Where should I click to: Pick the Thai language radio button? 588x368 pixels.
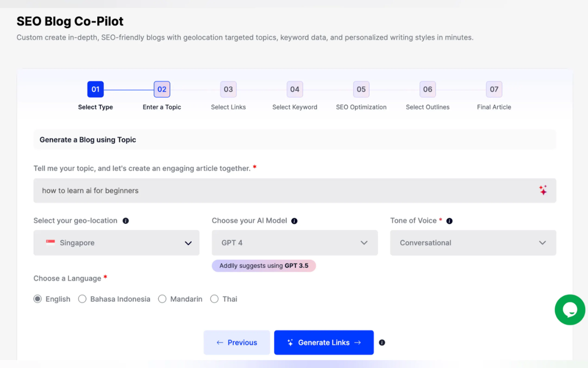214,299
